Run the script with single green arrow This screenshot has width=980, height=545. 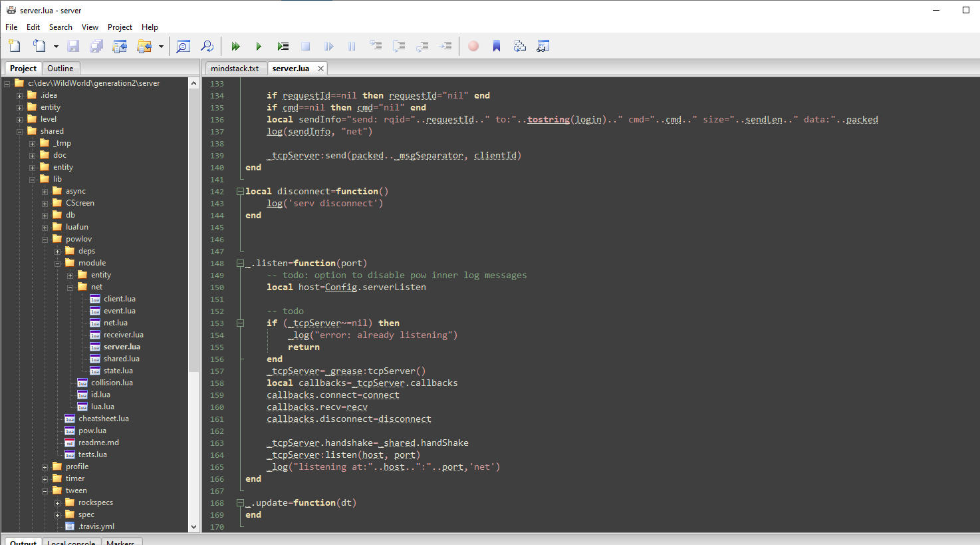click(259, 46)
